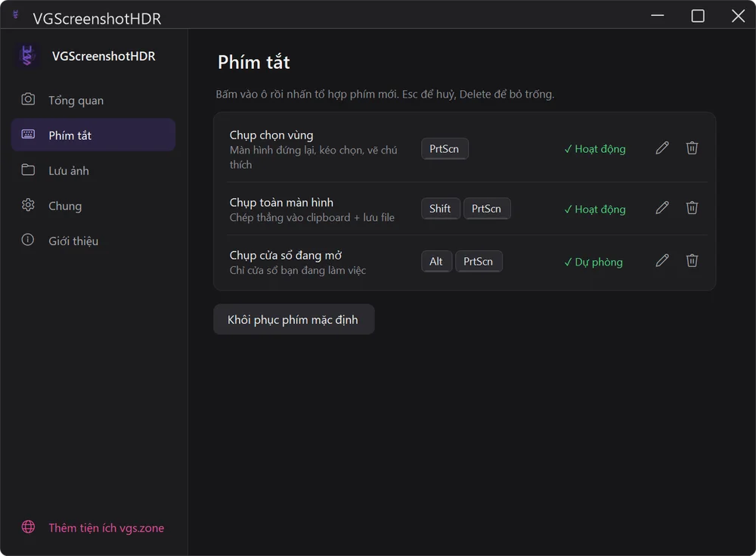This screenshot has width=756, height=556.
Task: Click the PrtScn key field for Chụp chọn vùng
Action: tap(445, 149)
